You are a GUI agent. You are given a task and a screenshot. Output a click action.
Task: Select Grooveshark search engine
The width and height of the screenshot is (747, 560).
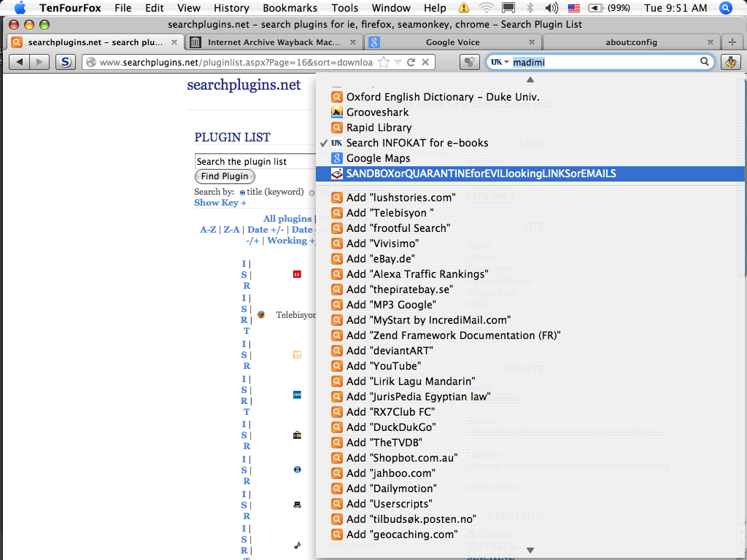[530, 112]
